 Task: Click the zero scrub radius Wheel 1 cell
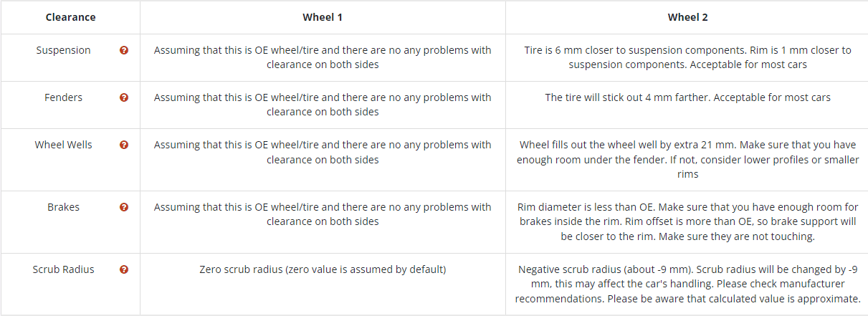point(323,269)
